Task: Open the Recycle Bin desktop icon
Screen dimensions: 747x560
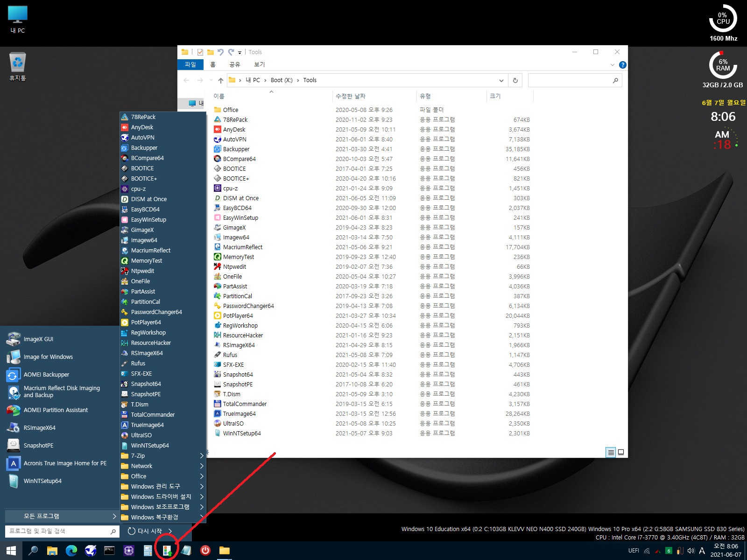Action: [18, 67]
